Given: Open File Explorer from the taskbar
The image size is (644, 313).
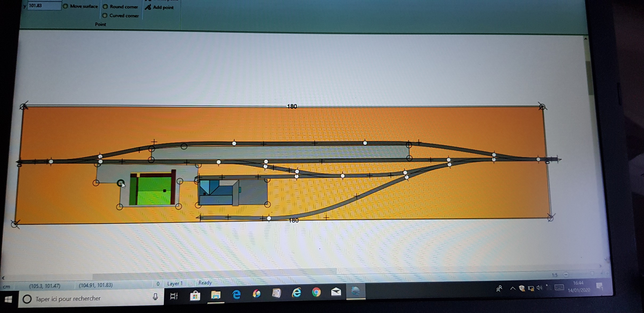Looking at the screenshot, I should (x=216, y=295).
